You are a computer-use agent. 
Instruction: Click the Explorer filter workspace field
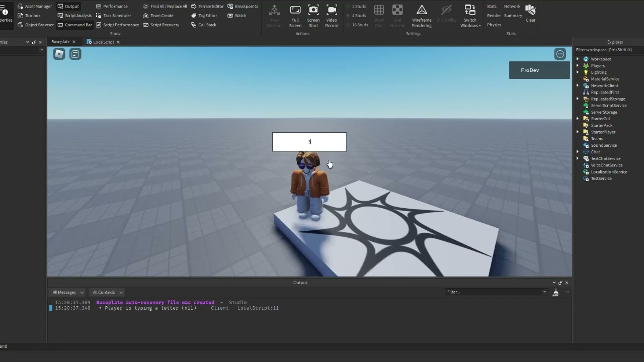(x=608, y=50)
